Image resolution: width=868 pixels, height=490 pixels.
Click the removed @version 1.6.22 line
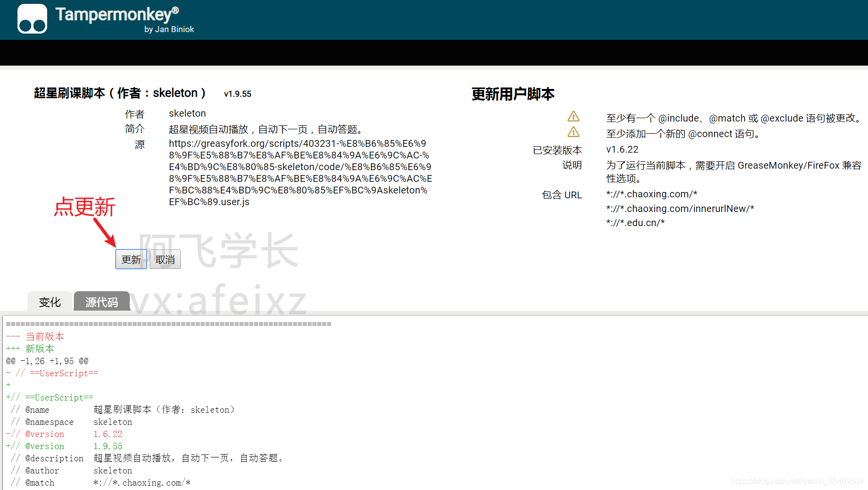64,434
